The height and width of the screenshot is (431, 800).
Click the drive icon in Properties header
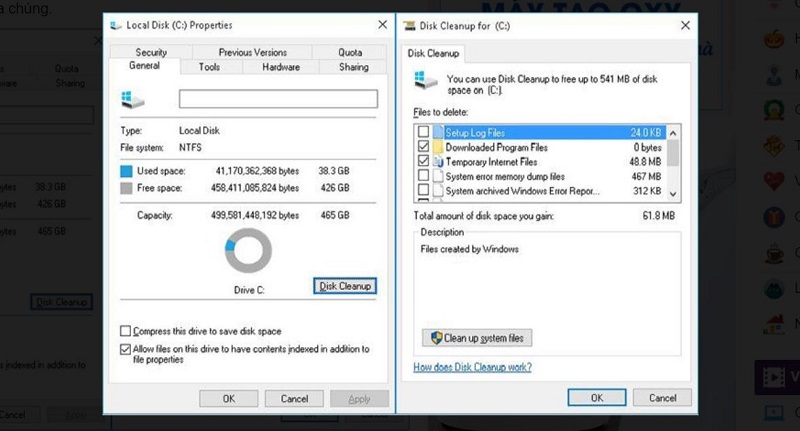(x=132, y=99)
